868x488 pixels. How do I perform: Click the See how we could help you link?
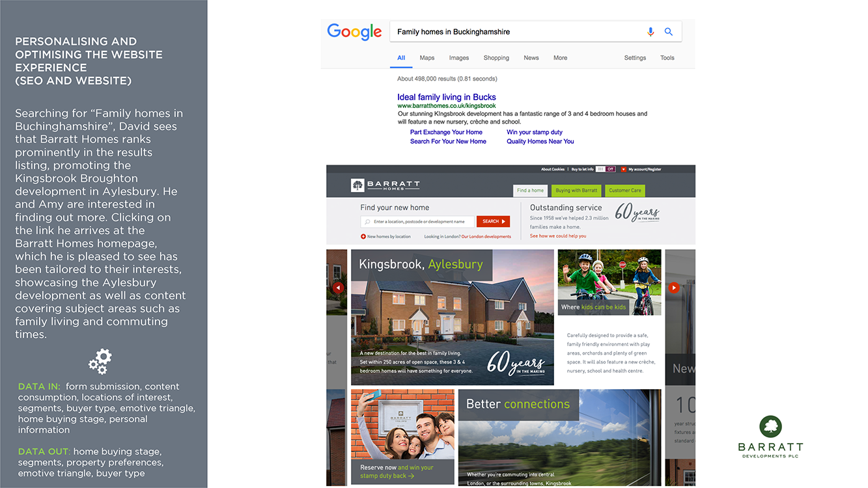coord(557,236)
